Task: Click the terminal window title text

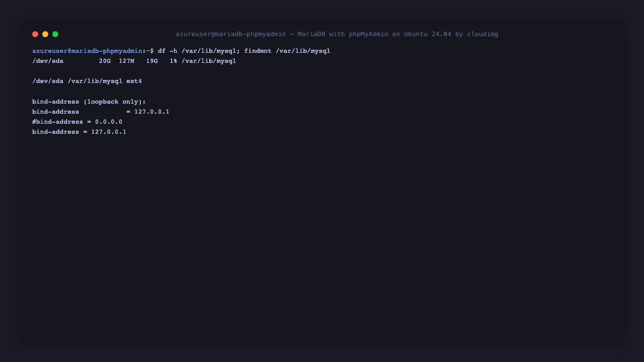Action: [x=337, y=34]
